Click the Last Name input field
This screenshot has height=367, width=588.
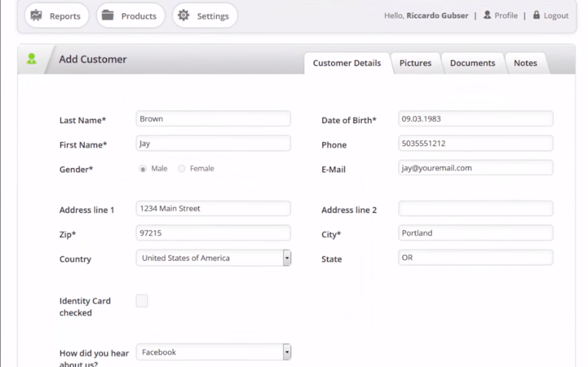(x=213, y=119)
